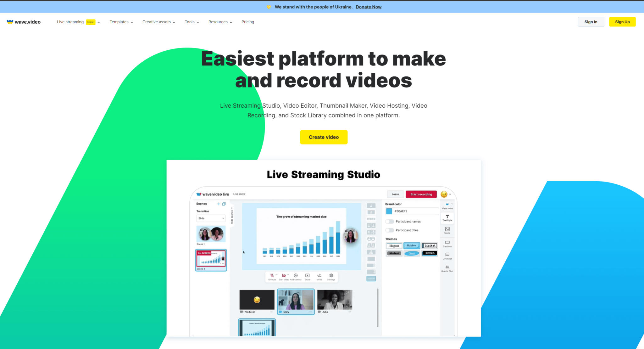
Task: Select the brand color swatch #30AEF2
Action: pos(389,211)
